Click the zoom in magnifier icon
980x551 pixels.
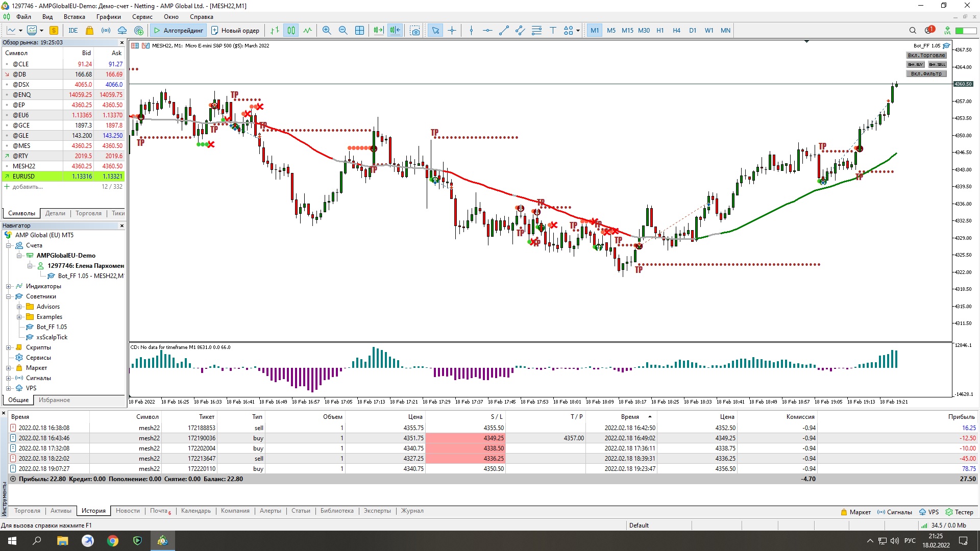[x=327, y=31]
